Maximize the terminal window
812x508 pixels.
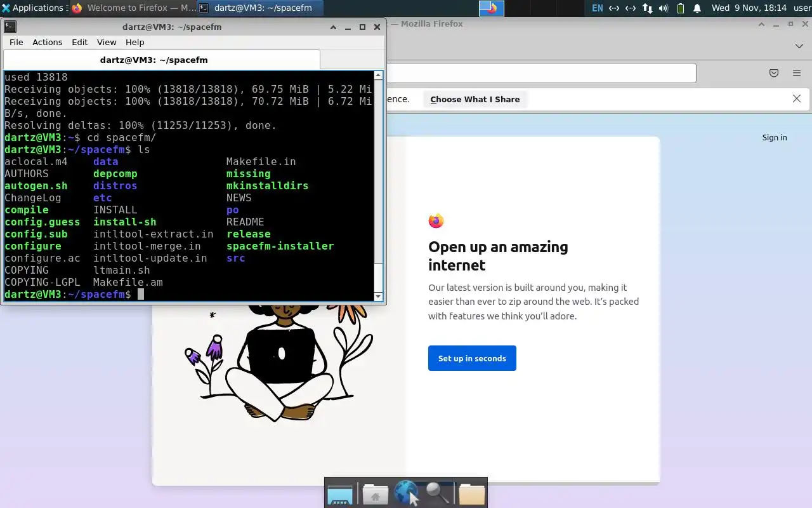tap(362, 27)
